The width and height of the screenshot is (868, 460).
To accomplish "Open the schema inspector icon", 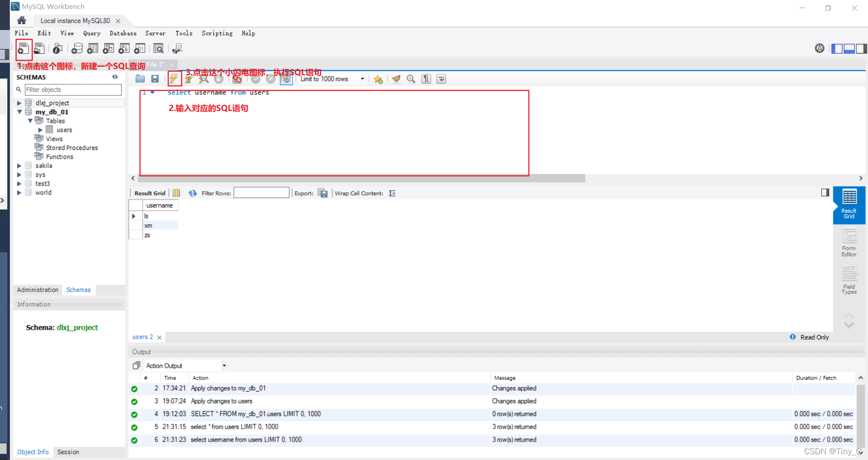I will tap(58, 48).
